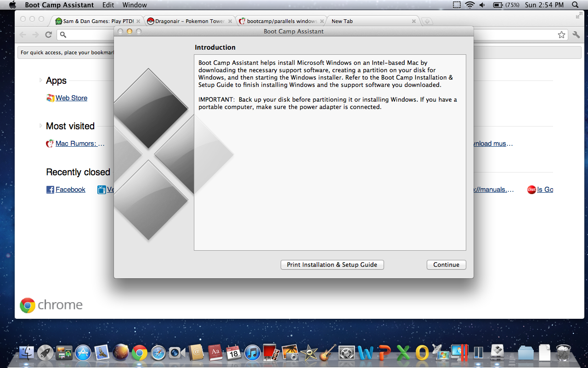Open the App Store from Dock
The width and height of the screenshot is (588, 368).
coord(83,353)
